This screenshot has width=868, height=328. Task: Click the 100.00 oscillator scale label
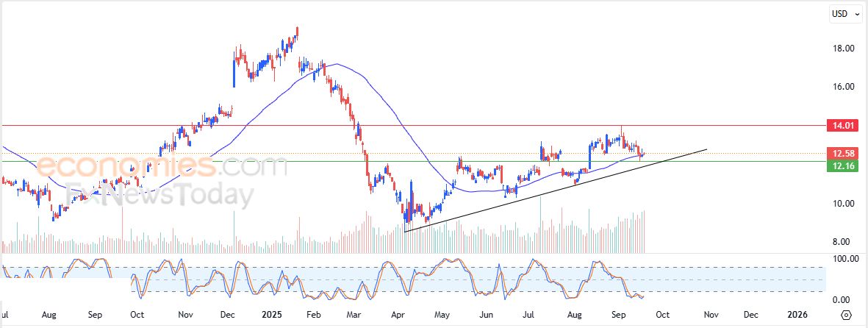click(839, 259)
